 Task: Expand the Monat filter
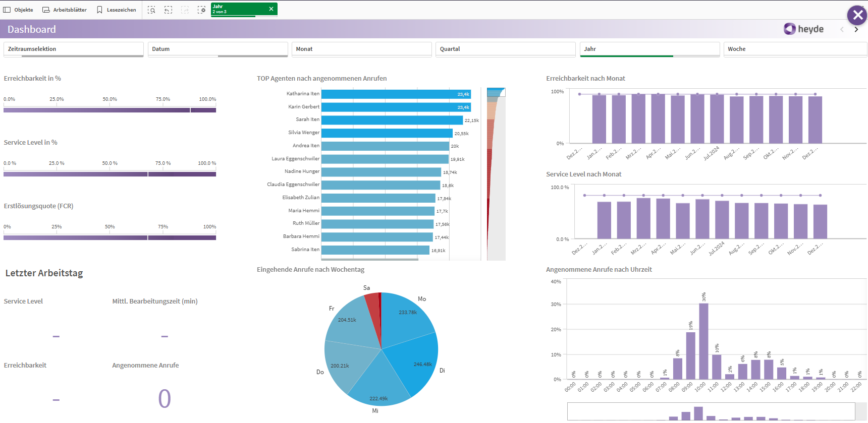[x=361, y=49]
